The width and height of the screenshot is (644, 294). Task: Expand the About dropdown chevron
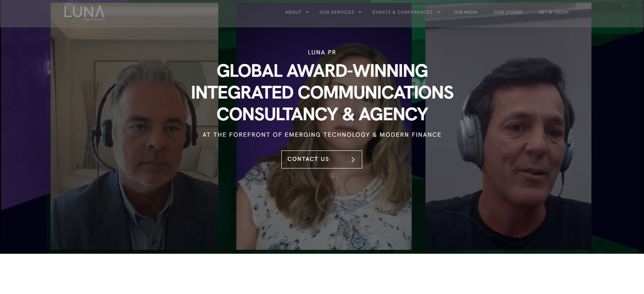(307, 13)
